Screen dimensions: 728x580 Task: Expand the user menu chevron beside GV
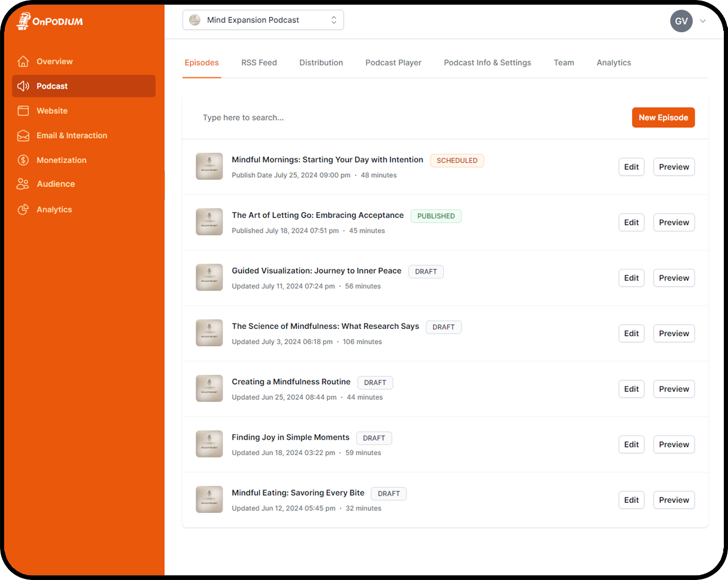click(x=703, y=21)
